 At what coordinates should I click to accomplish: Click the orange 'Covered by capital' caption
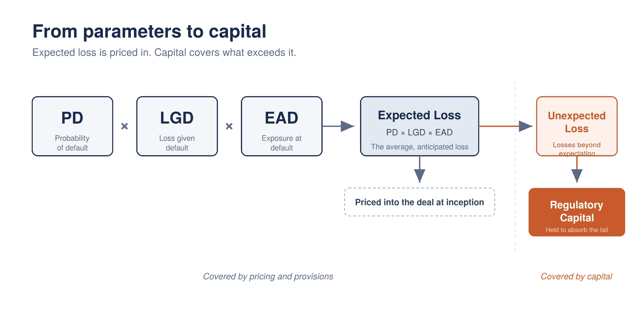576,276
